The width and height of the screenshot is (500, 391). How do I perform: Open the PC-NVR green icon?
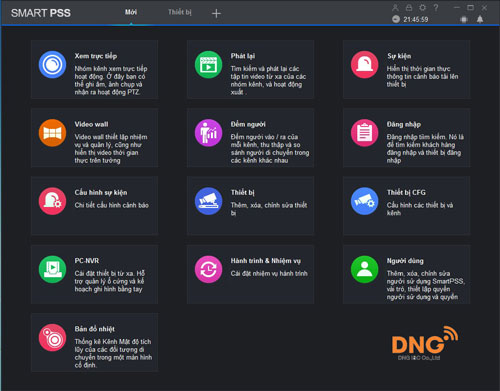pos(52,269)
